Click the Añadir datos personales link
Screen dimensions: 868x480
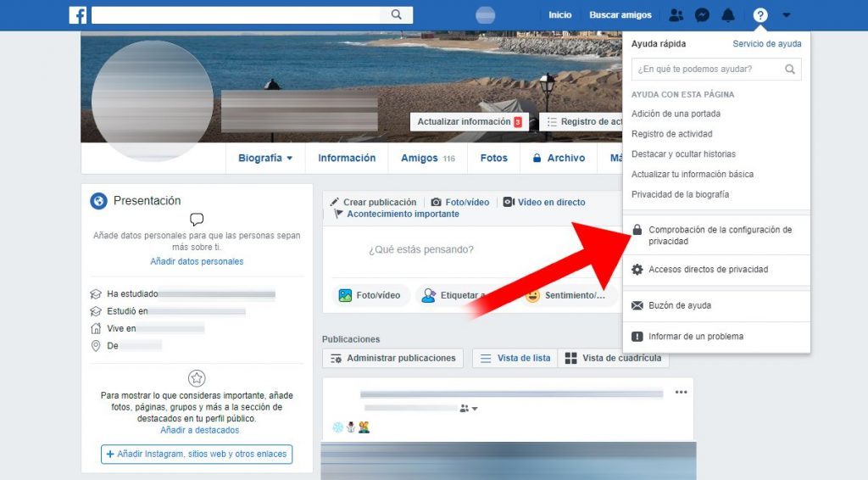[x=197, y=262]
